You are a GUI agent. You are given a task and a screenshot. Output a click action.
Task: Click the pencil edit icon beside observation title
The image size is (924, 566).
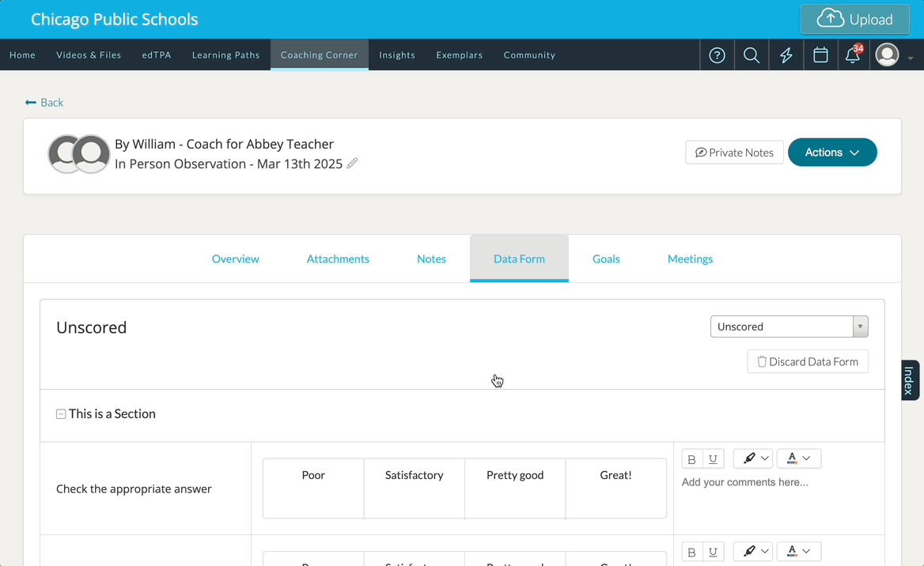(353, 164)
